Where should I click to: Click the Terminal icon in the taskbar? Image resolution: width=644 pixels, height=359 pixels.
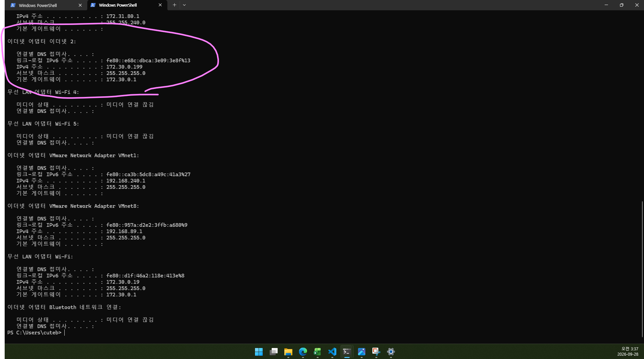[347, 352]
